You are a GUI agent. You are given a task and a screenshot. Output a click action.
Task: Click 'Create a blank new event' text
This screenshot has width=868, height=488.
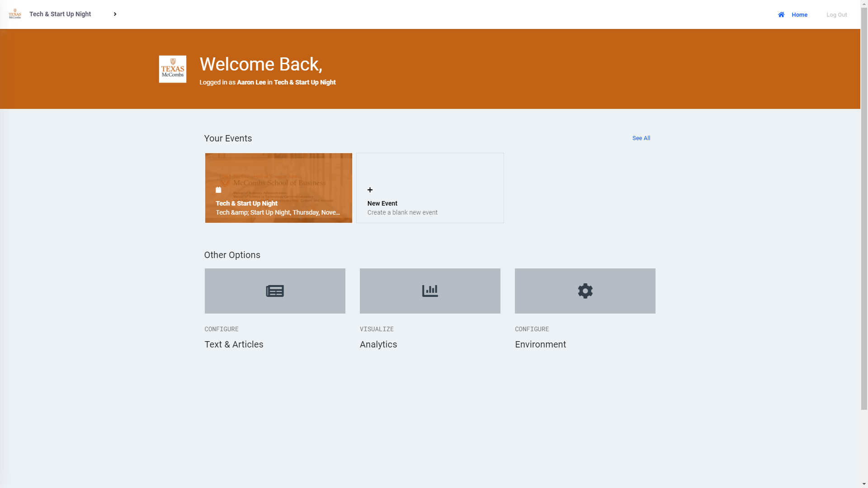tap(402, 212)
